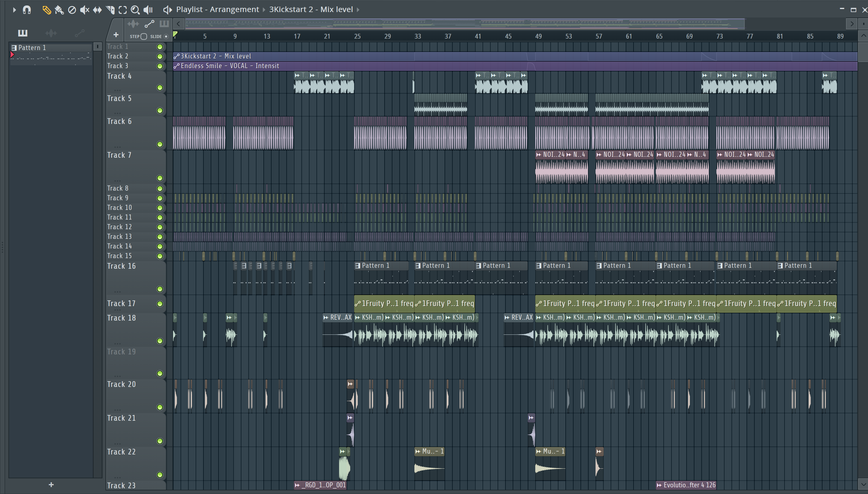Add a new pattern at picker bottom
The image size is (868, 494).
pyautogui.click(x=51, y=484)
